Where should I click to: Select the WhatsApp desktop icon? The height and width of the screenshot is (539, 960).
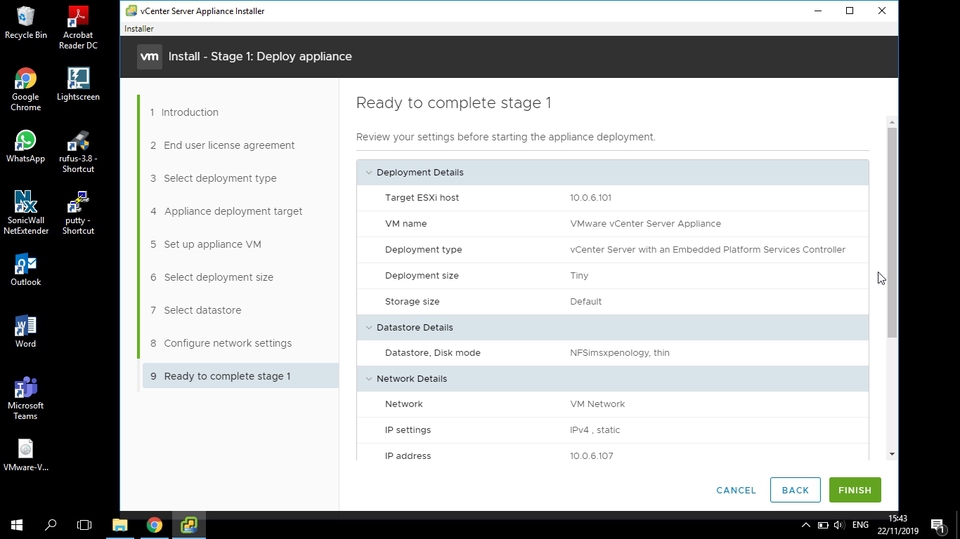tap(26, 146)
